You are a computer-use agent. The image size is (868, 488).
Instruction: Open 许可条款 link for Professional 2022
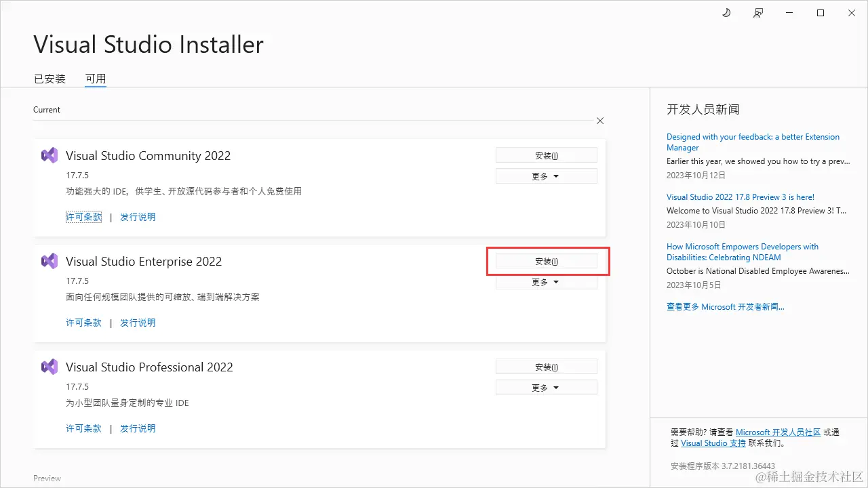click(x=83, y=428)
